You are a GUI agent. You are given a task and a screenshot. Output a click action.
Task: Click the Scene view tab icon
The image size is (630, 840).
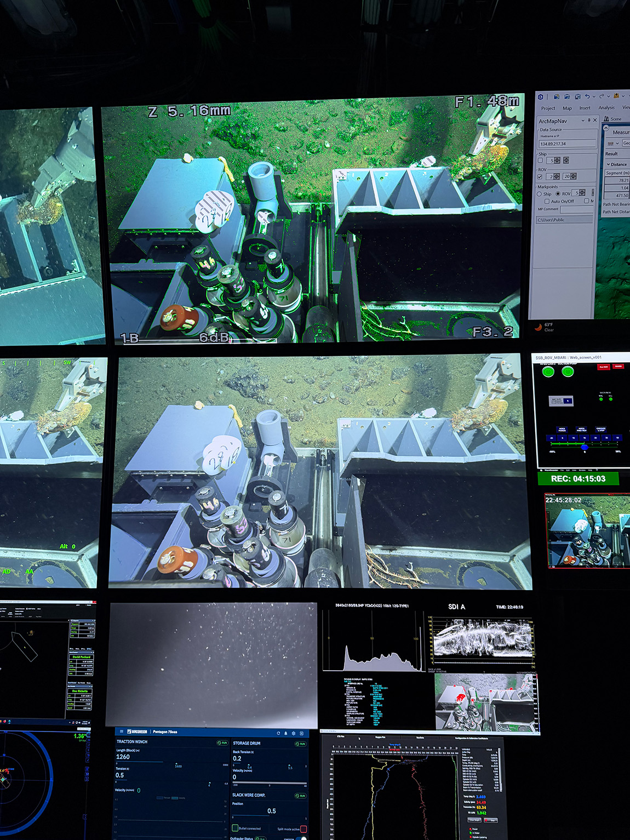(x=606, y=119)
